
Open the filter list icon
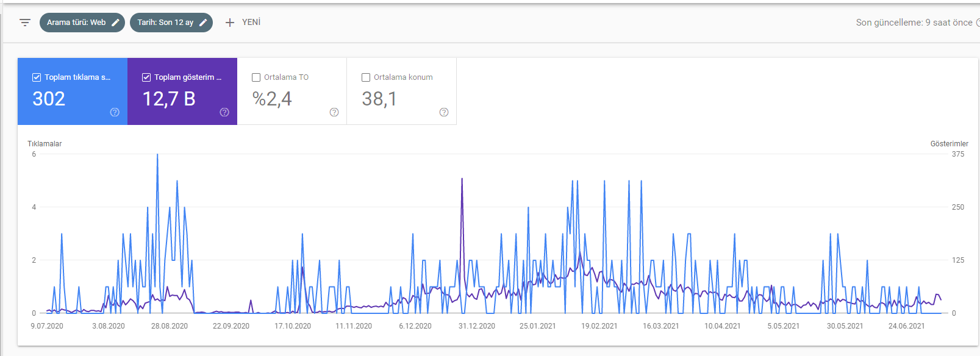point(25,23)
